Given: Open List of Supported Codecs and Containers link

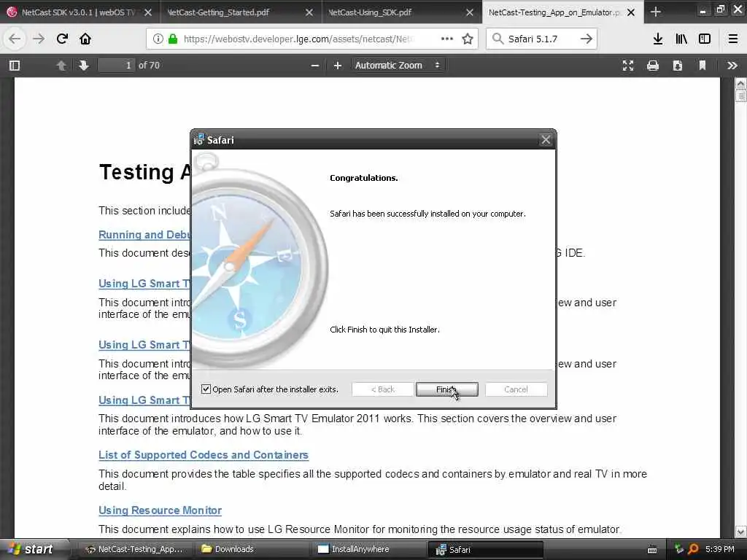Looking at the screenshot, I should coord(204,455).
